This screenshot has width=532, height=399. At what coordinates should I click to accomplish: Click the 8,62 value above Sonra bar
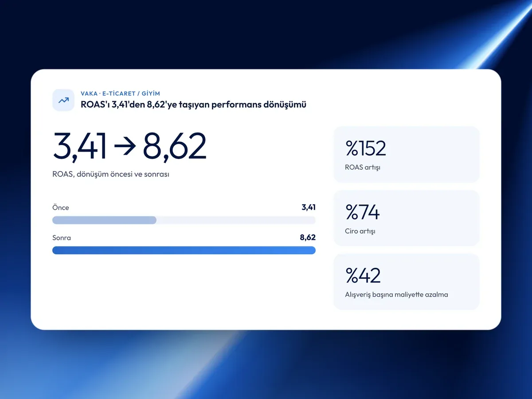click(308, 238)
